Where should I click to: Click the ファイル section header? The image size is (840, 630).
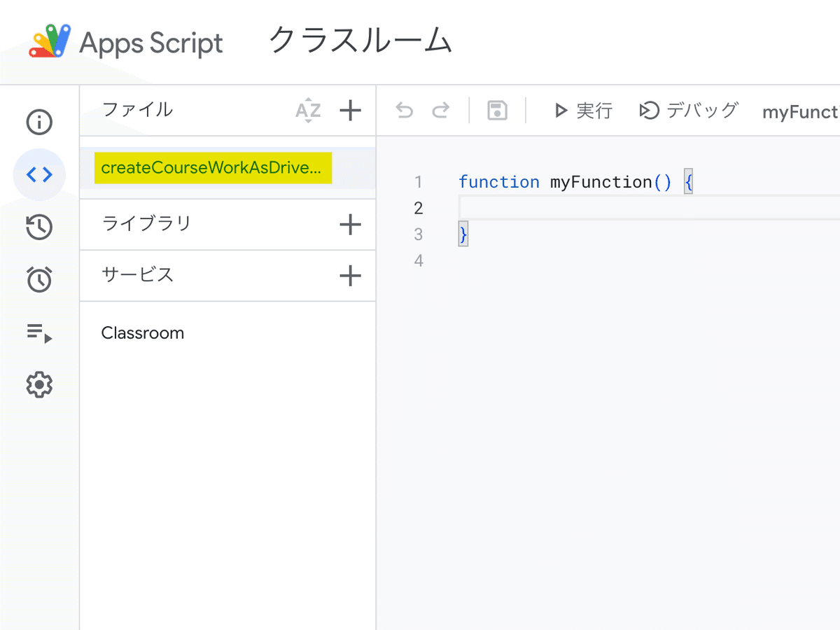[137, 110]
